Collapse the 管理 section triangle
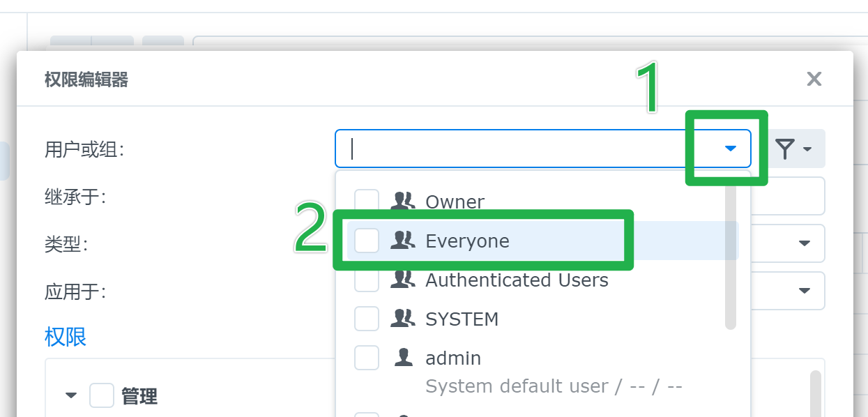 click(x=71, y=396)
